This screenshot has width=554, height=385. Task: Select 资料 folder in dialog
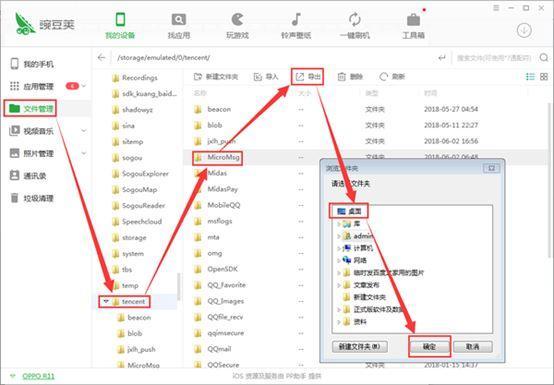(355, 321)
